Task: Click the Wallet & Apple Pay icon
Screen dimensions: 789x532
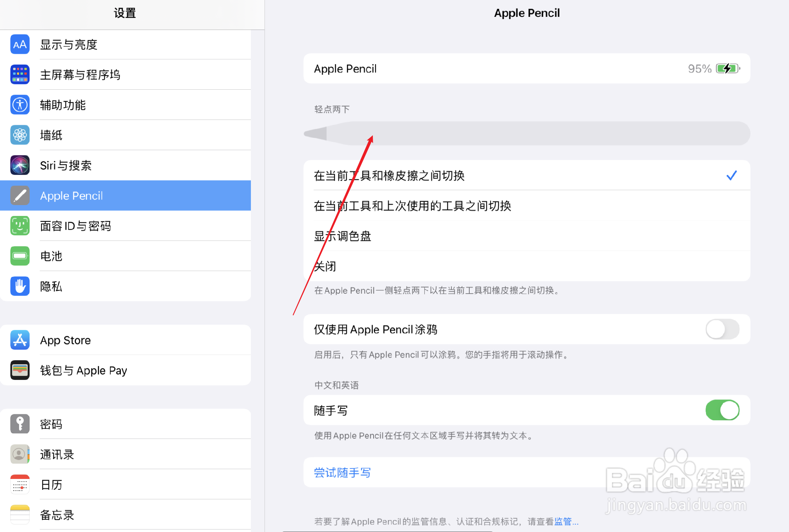Action: 20,370
